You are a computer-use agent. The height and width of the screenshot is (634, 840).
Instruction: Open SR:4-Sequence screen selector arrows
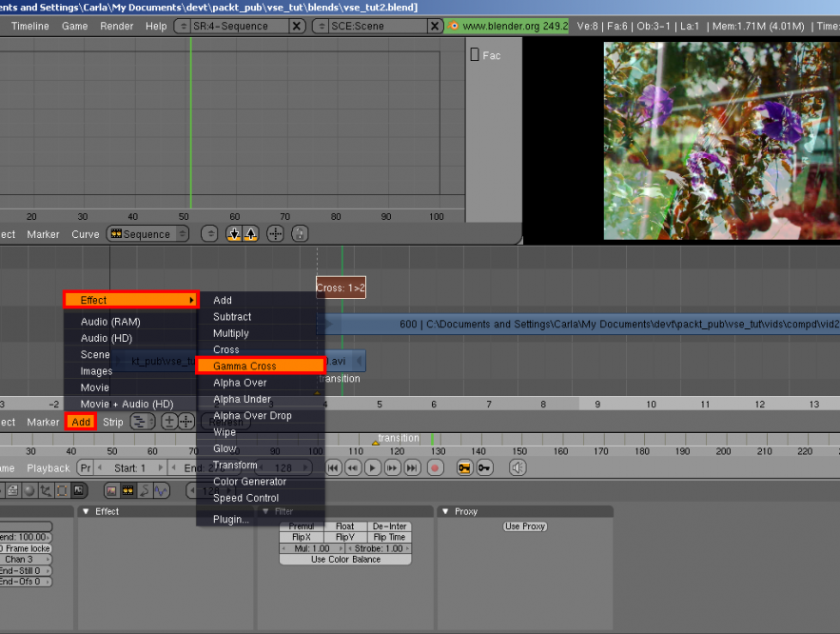click(184, 26)
